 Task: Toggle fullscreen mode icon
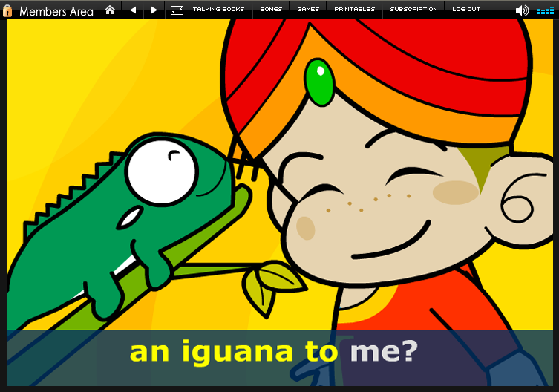(177, 10)
